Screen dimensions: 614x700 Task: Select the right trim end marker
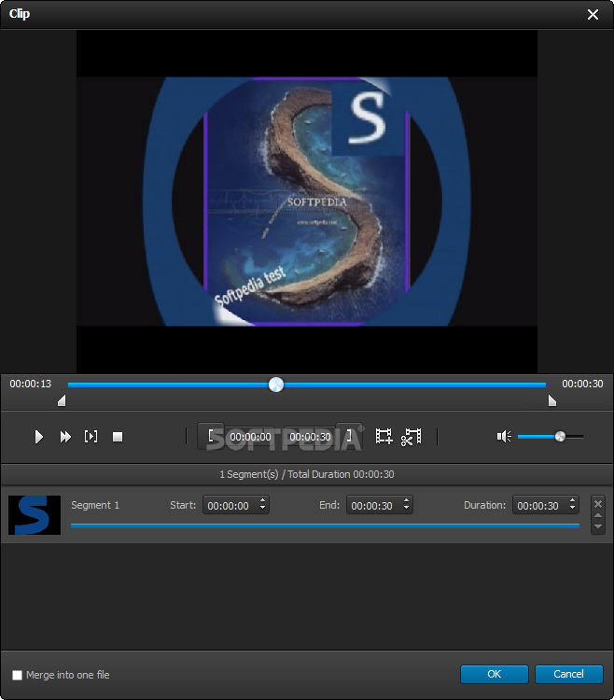(x=552, y=400)
